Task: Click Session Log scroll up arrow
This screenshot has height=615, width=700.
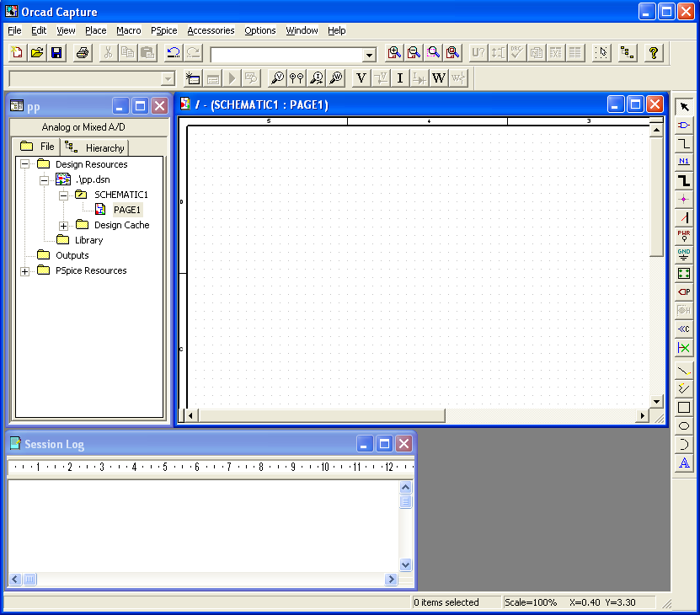Action: [x=405, y=487]
